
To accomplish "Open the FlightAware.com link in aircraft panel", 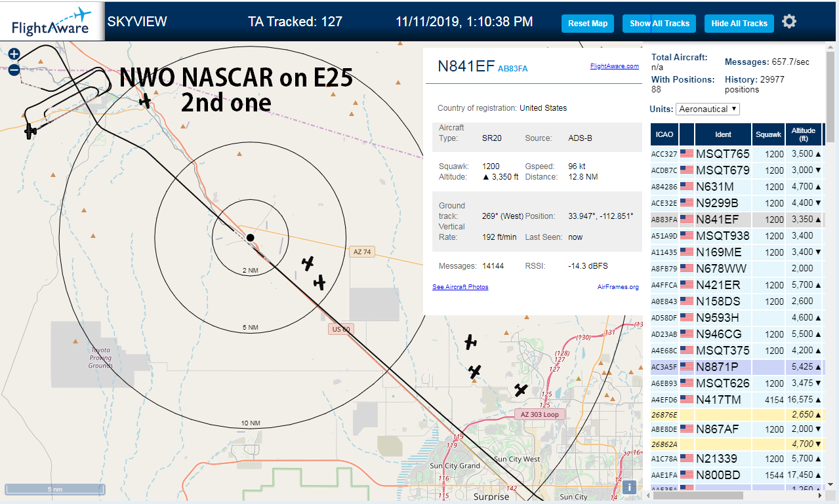I will tap(614, 66).
